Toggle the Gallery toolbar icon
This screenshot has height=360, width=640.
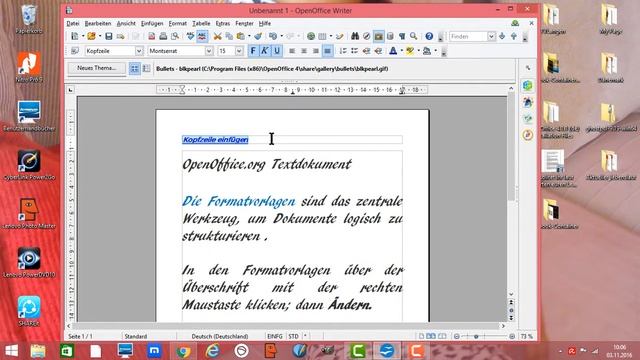click(378, 37)
